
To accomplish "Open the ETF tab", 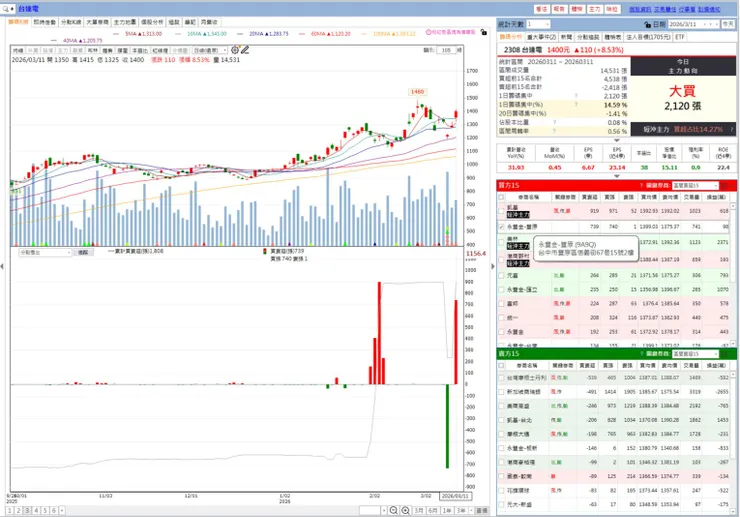I will point(680,37).
